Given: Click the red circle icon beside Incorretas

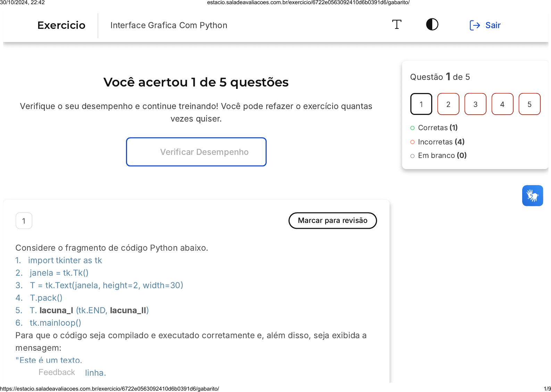Looking at the screenshot, I should (x=412, y=142).
